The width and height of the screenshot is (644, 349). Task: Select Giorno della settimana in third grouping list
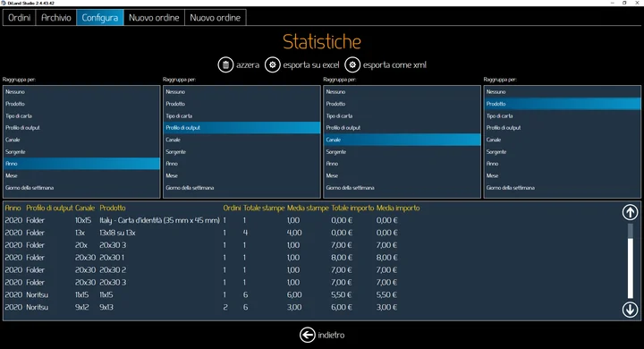[402, 187]
